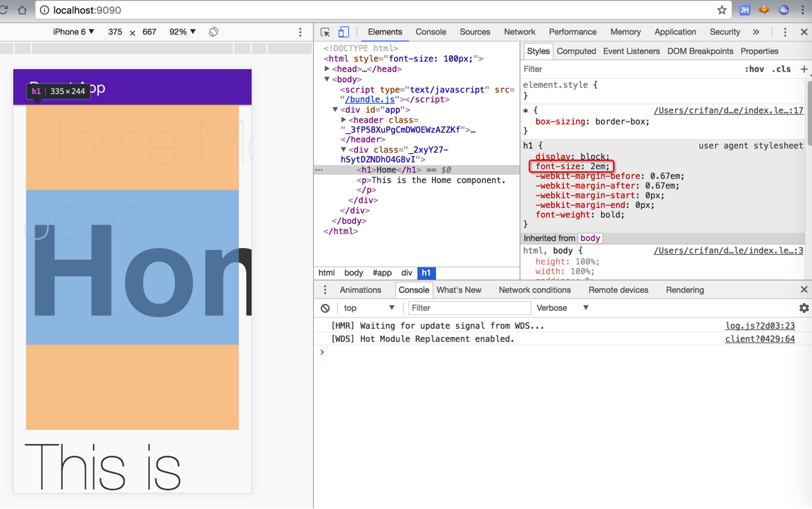
Task: Select the html breadcrumb item
Action: click(326, 273)
